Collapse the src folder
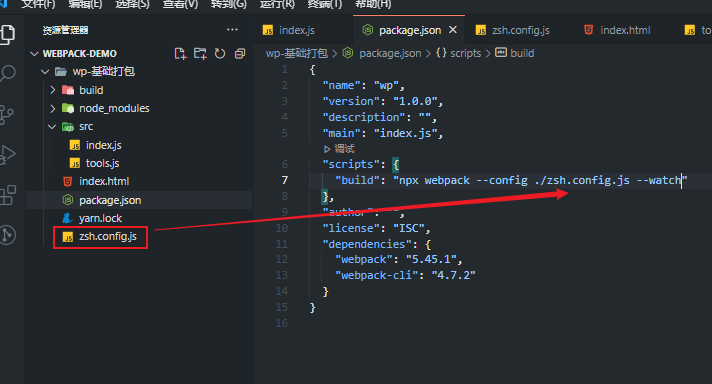Screen dimensions: 712x384 pyautogui.click(x=52, y=127)
